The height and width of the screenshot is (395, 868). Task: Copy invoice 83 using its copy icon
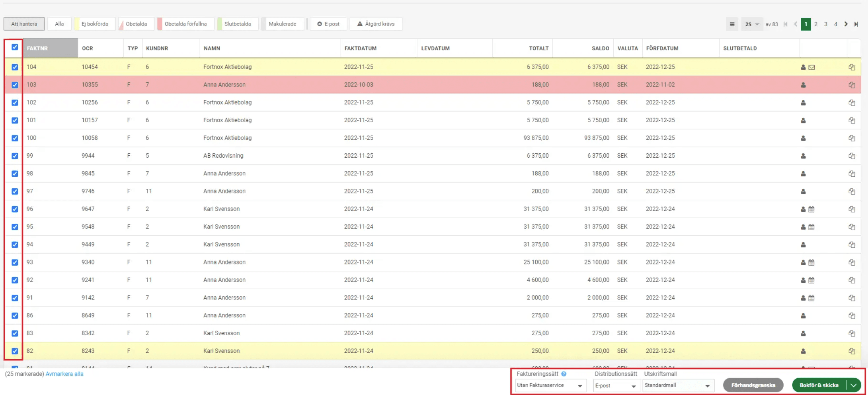tap(852, 333)
